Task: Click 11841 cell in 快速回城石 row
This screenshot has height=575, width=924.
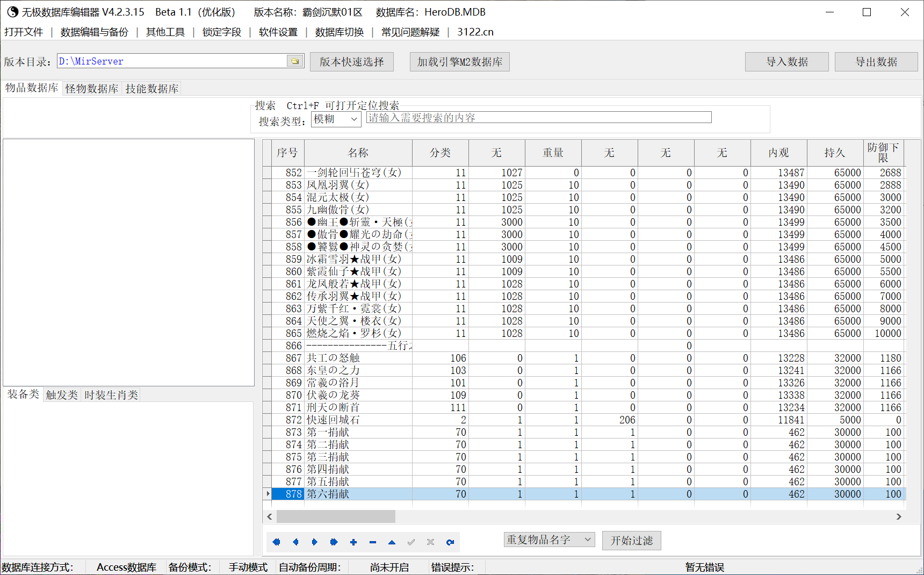Action: [779, 420]
